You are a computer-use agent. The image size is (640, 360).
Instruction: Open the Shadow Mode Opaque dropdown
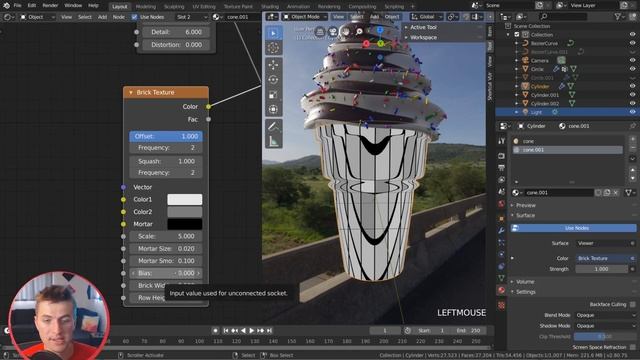tap(605, 326)
